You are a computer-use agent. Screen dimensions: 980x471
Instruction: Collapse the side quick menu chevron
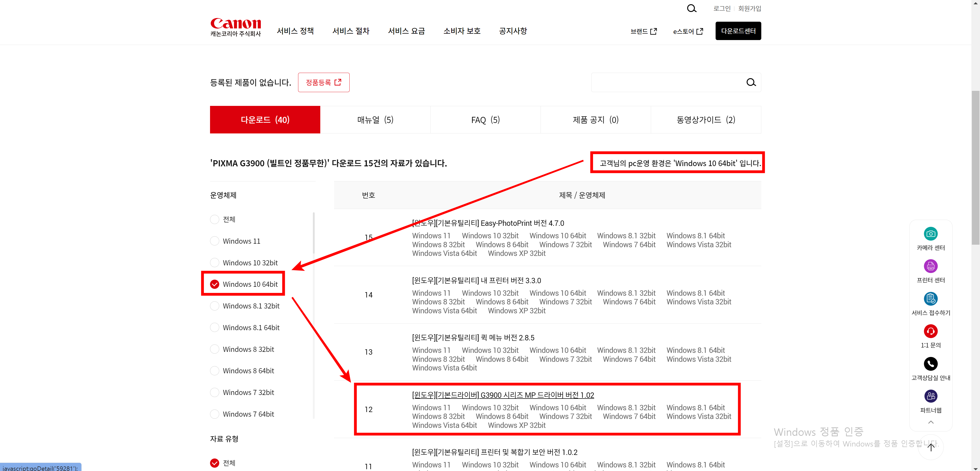[930, 422]
